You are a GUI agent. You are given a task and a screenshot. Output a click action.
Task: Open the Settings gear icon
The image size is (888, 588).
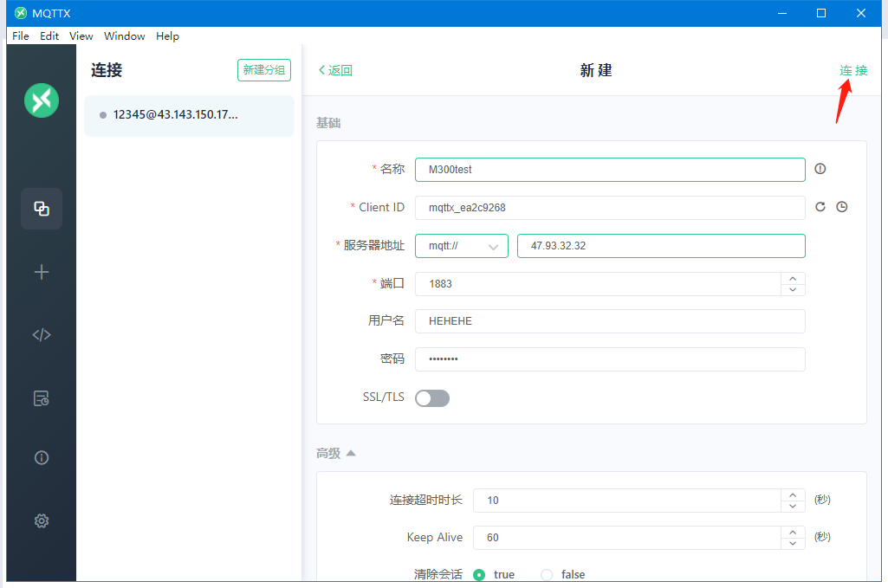[42, 520]
